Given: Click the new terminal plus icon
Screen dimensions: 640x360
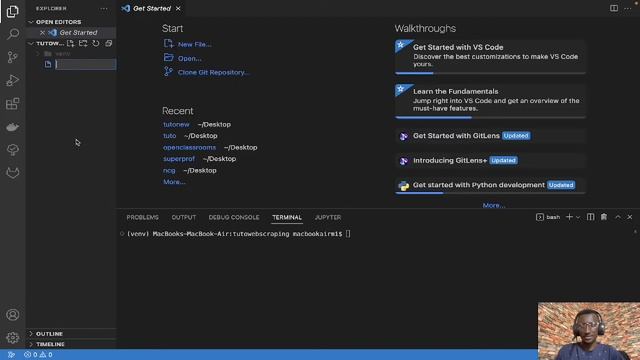Looking at the screenshot, I should 569,217.
